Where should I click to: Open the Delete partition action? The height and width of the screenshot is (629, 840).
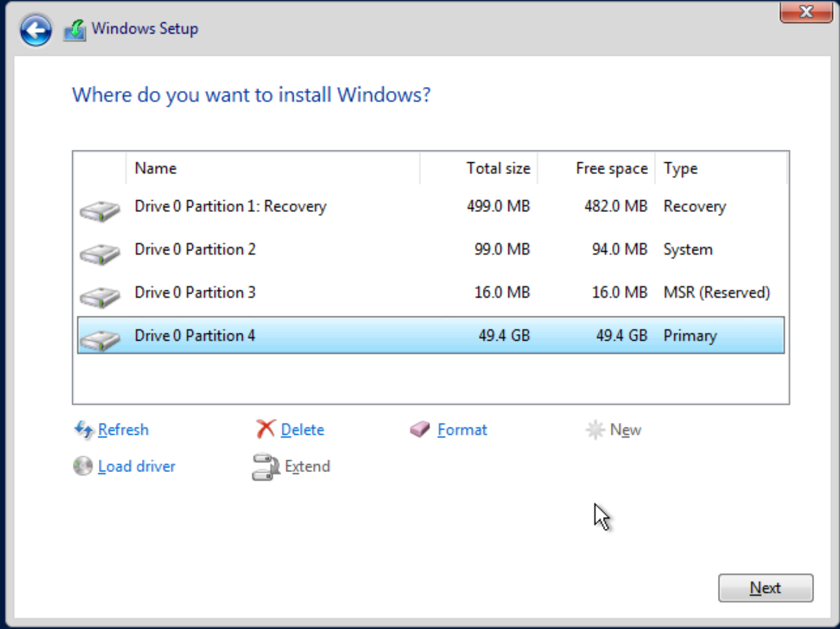[302, 429]
